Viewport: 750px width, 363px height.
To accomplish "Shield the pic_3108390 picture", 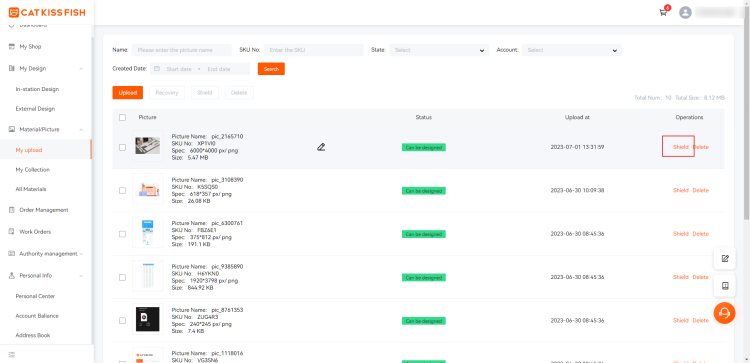I will pyautogui.click(x=681, y=190).
